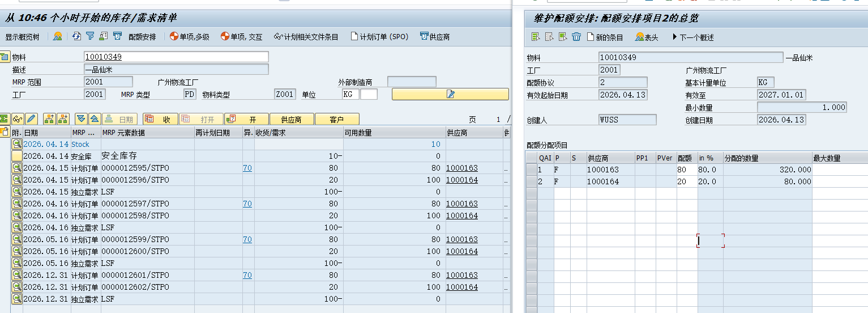Click the edit note icon on wide yellow button
This screenshot has width=868, height=313.
pos(450,94)
